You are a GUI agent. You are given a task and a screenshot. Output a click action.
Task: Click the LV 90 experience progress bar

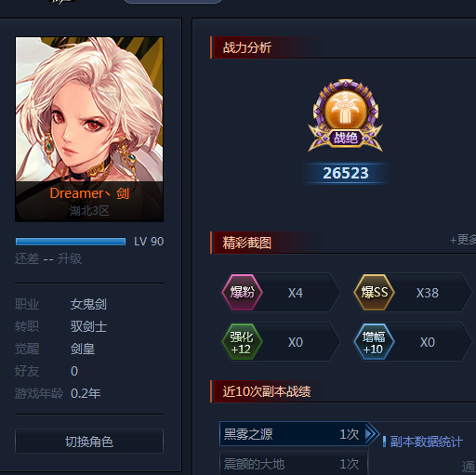[71, 242]
